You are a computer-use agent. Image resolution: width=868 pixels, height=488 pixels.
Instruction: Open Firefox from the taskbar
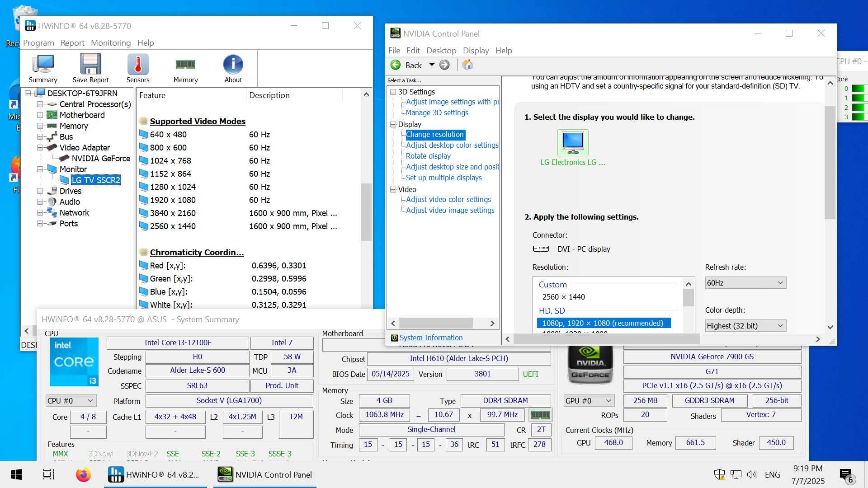tap(83, 474)
